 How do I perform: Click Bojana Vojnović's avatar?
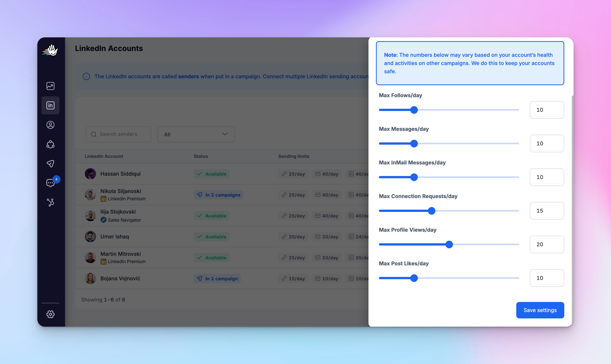(90, 278)
